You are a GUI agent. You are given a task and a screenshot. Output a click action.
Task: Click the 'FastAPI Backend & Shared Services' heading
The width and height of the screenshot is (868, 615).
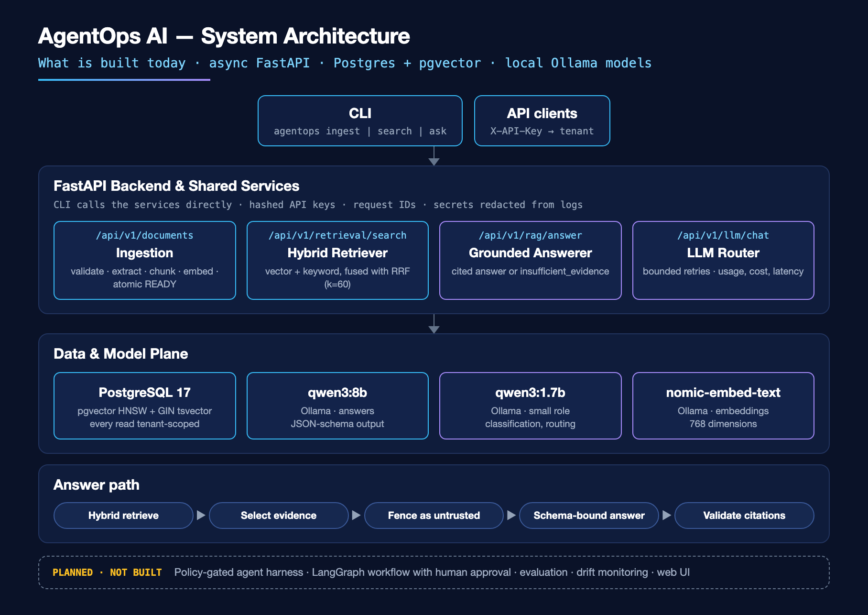[176, 186]
